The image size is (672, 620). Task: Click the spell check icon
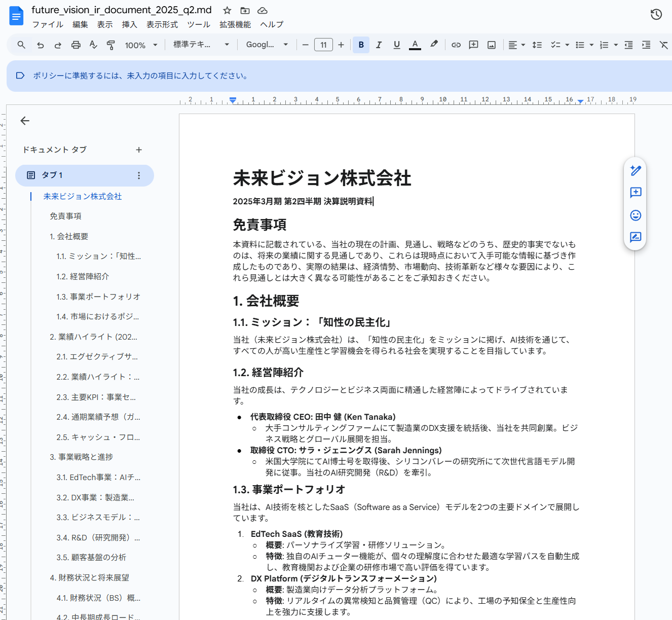tap(93, 45)
